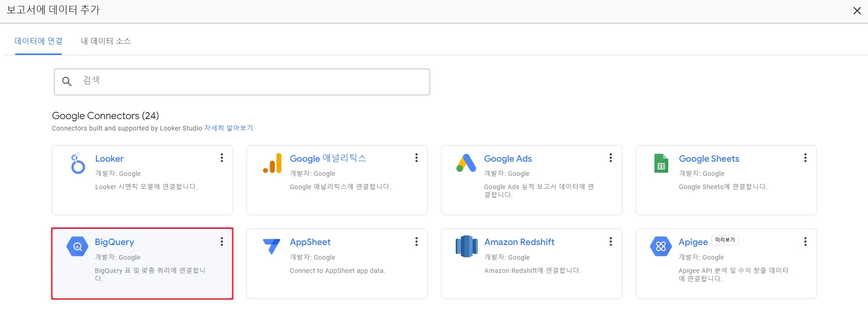Click the BigQuery hexagon icon
Image resolution: width=868 pixels, height=310 pixels.
coord(77,247)
